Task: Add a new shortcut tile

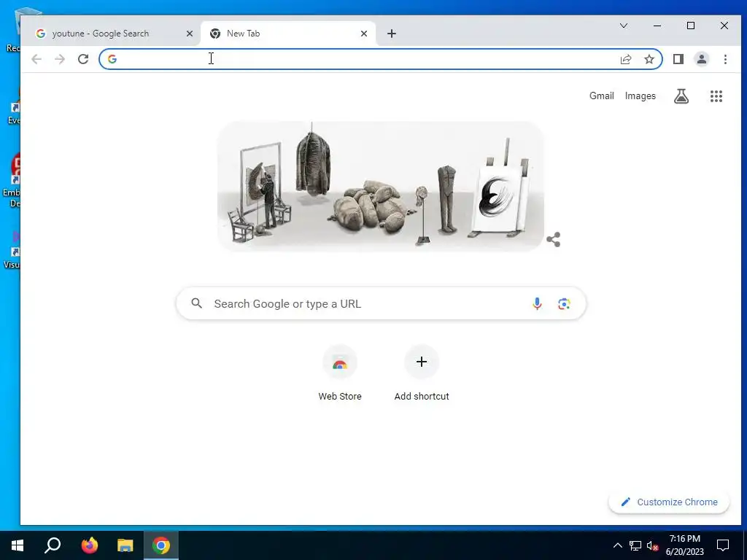Action: click(422, 373)
